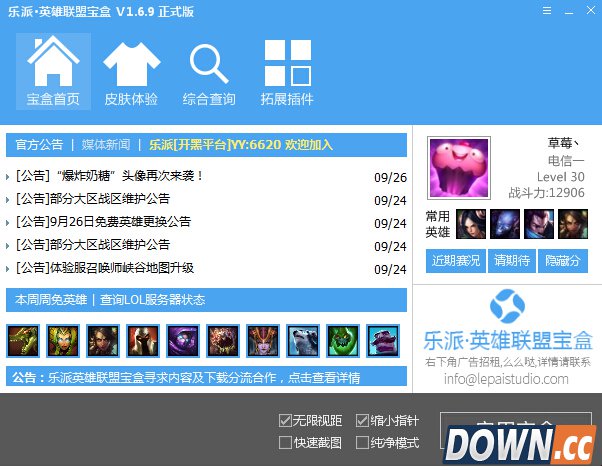
Task: Select 本周周免英雄 tab
Action: pos(51,300)
